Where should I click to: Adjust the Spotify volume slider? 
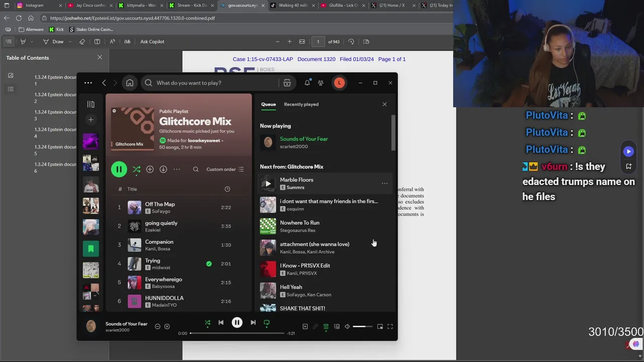pos(362,327)
